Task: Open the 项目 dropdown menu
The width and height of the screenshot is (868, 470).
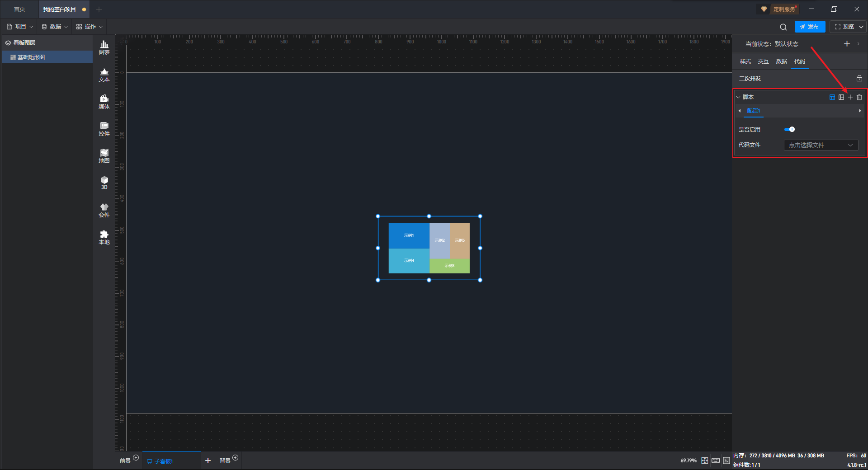Action: pos(20,27)
